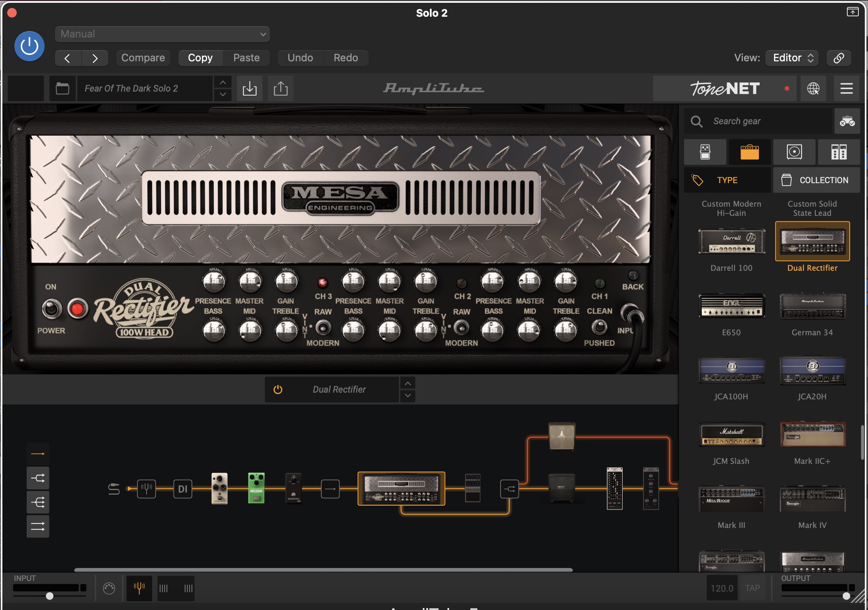
Task: Select the green overdrive pedal in chain
Action: 256,488
